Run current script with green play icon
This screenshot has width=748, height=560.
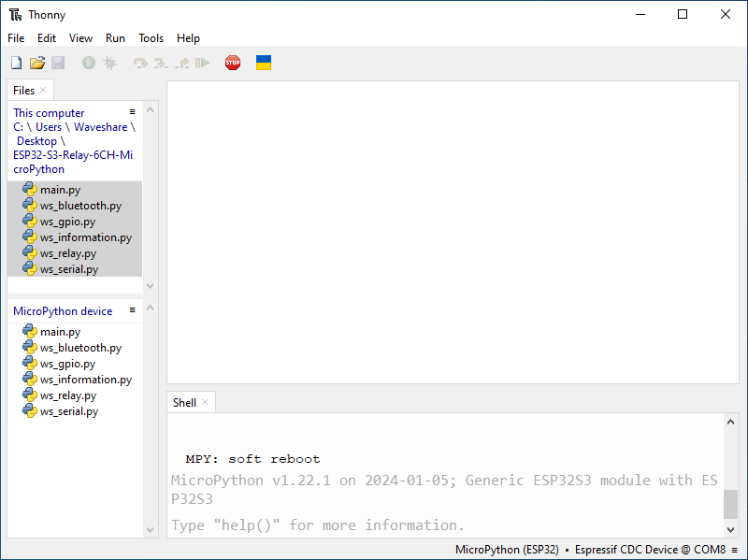click(x=89, y=63)
